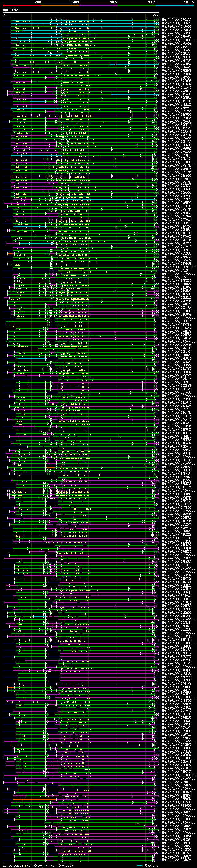Click the alignment bar for UniRef100_Q39835

85,20
